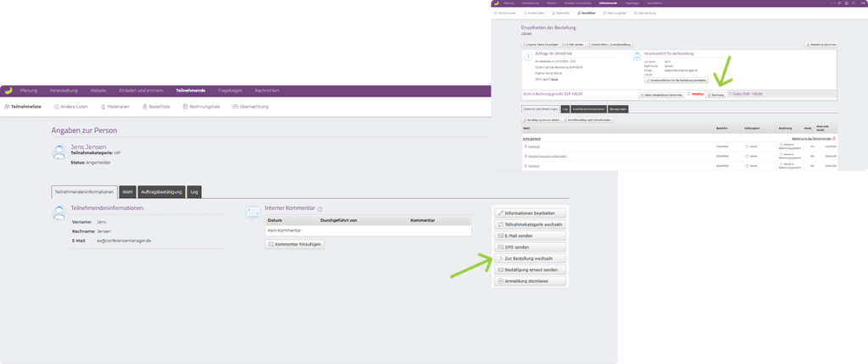Click E-Mail senden in order details window
868x364 pixels.
573,44
